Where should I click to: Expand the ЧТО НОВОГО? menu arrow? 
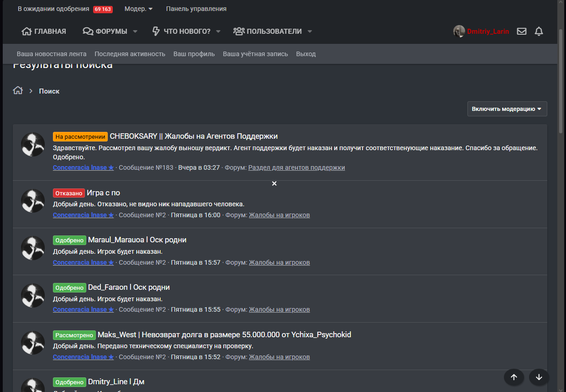pyautogui.click(x=218, y=31)
